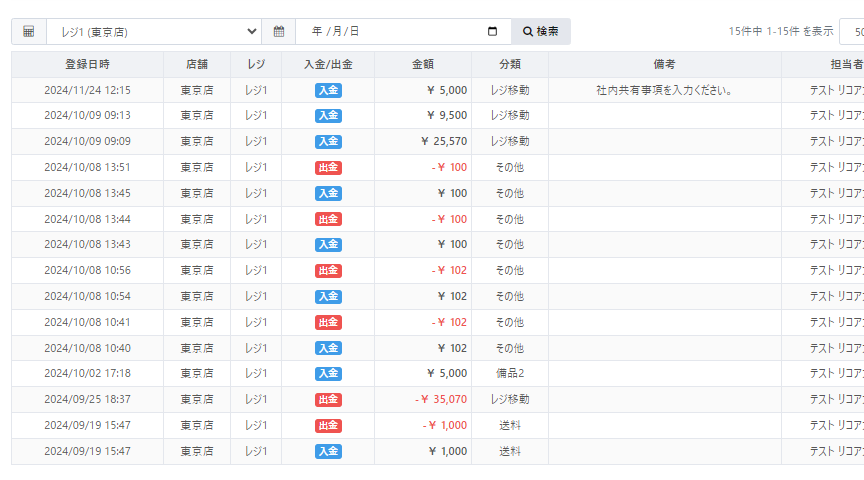Select the date 2024/10/08 10:54

tap(87, 296)
